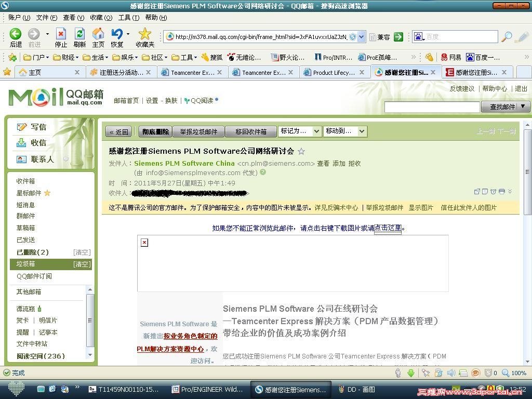Switch to the Product Lifecy... tab
This screenshot has height=399, width=532.
[x=334, y=72]
